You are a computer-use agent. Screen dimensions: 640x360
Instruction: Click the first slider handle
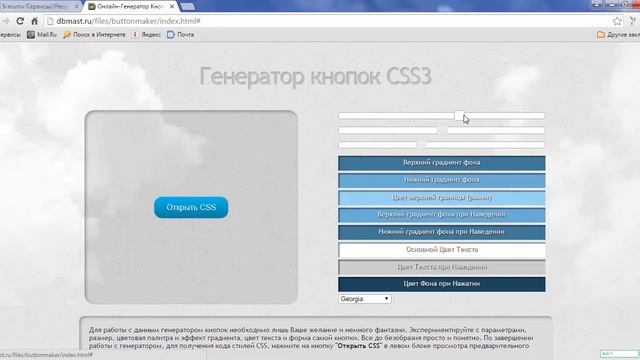tap(459, 116)
